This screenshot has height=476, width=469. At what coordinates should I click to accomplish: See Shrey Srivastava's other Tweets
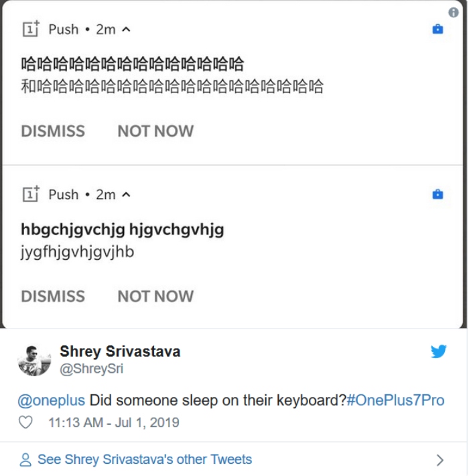pos(145,460)
